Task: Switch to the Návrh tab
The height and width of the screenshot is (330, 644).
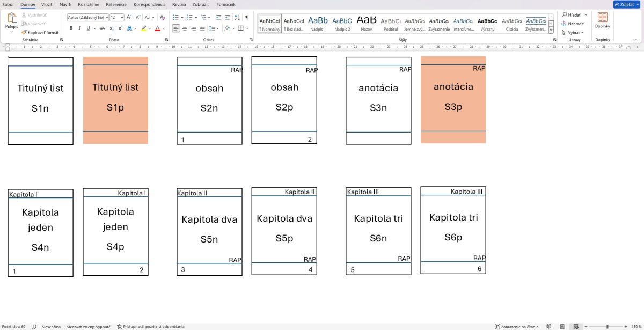Action: click(65, 4)
